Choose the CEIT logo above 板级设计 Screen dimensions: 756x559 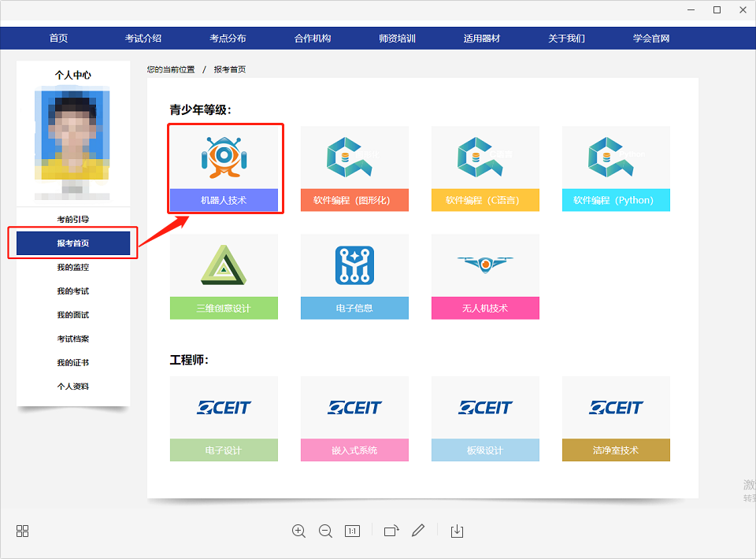(485, 408)
